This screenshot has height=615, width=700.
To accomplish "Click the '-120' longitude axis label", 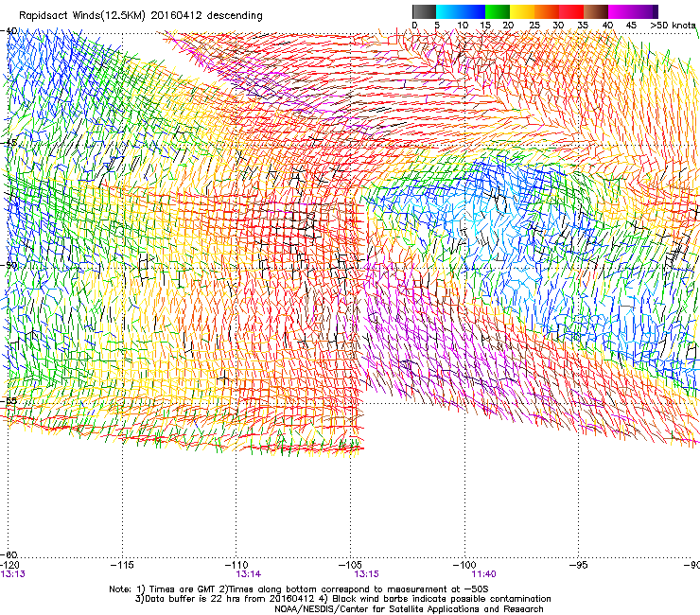I will (9, 565).
